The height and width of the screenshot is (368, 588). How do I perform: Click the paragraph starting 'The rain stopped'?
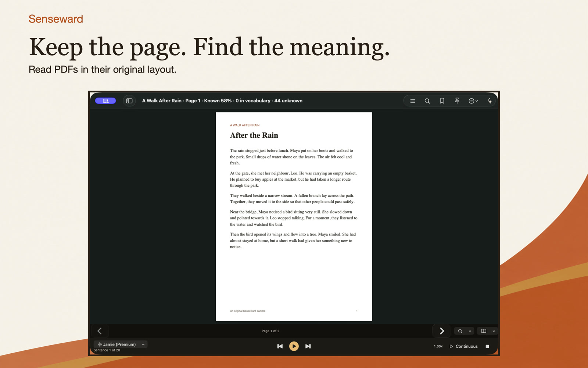point(292,157)
